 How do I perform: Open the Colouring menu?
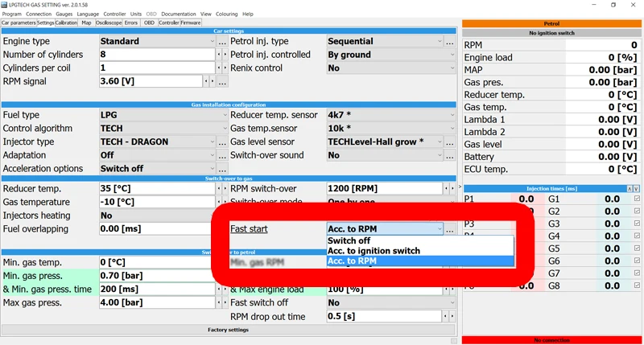227,14
